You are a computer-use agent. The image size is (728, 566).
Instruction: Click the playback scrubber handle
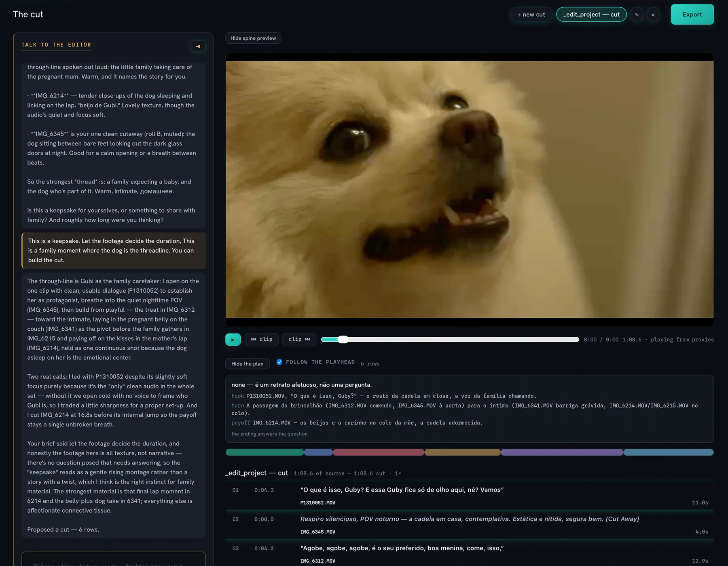(x=343, y=340)
